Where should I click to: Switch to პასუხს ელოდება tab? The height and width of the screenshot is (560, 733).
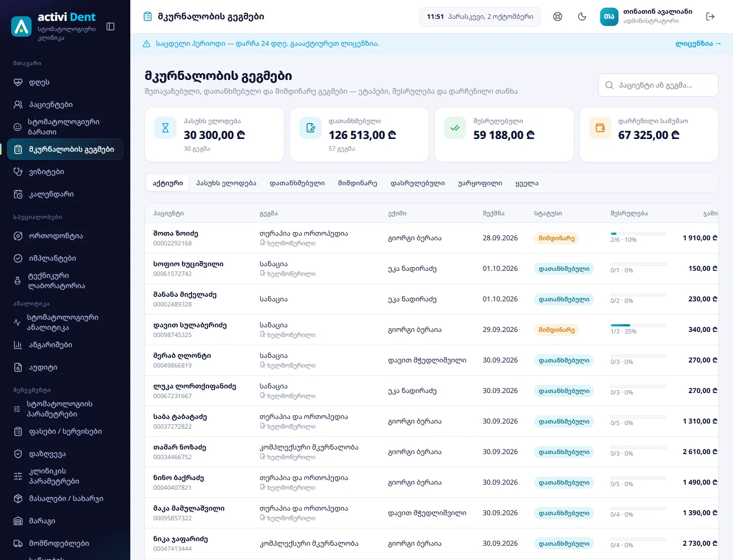pyautogui.click(x=226, y=183)
